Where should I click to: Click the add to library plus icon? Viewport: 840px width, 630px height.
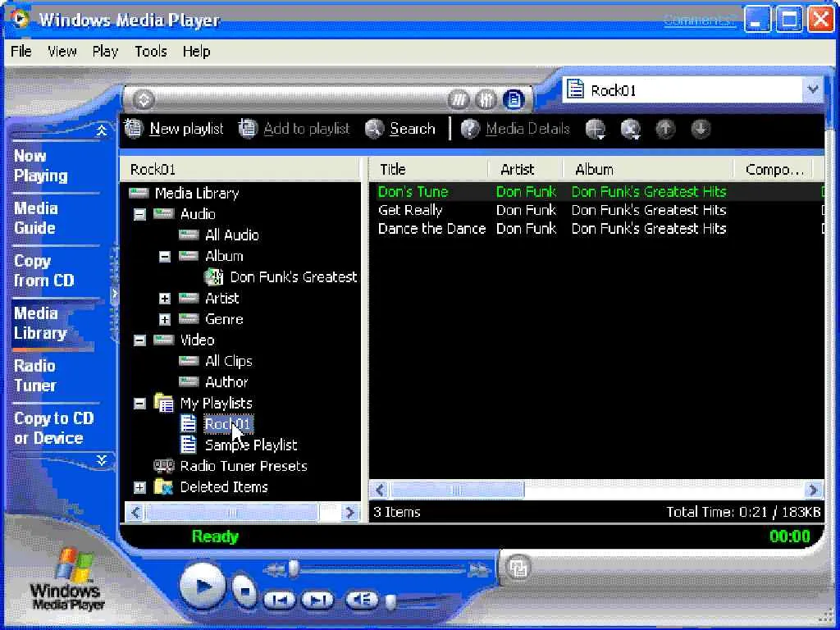tap(596, 129)
